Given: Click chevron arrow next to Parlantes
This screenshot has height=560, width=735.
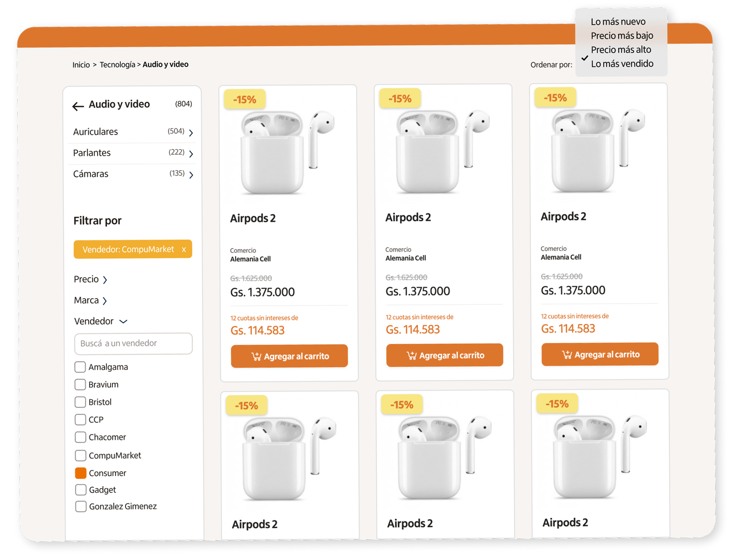Looking at the screenshot, I should (x=191, y=153).
